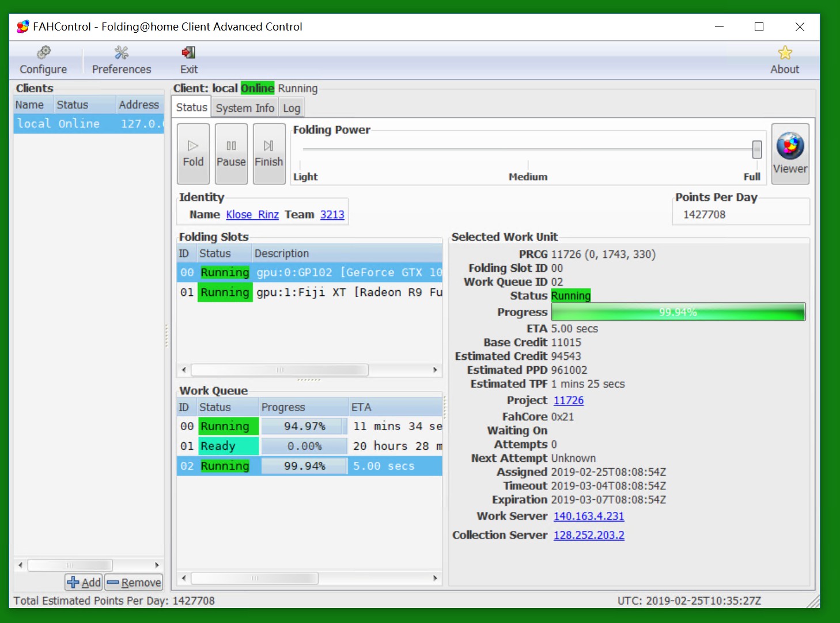840x623 pixels.
Task: Sort clients by Status column header
Action: pos(85,105)
